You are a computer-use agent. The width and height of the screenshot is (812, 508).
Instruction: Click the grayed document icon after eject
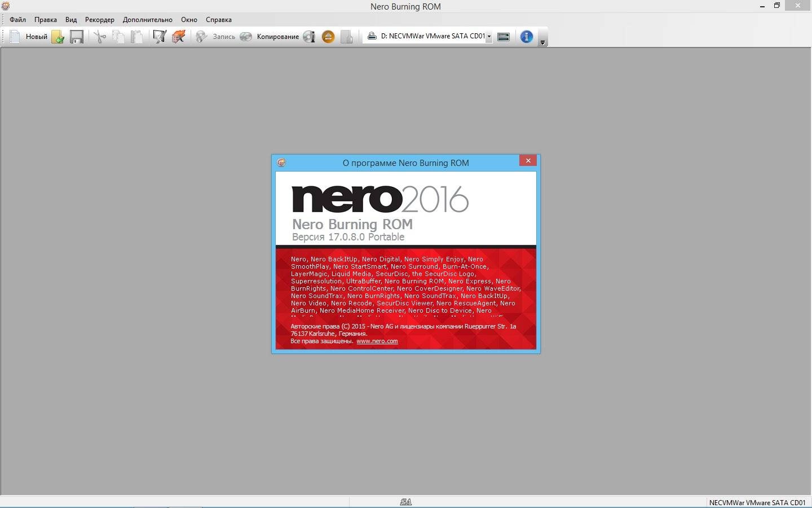point(347,37)
